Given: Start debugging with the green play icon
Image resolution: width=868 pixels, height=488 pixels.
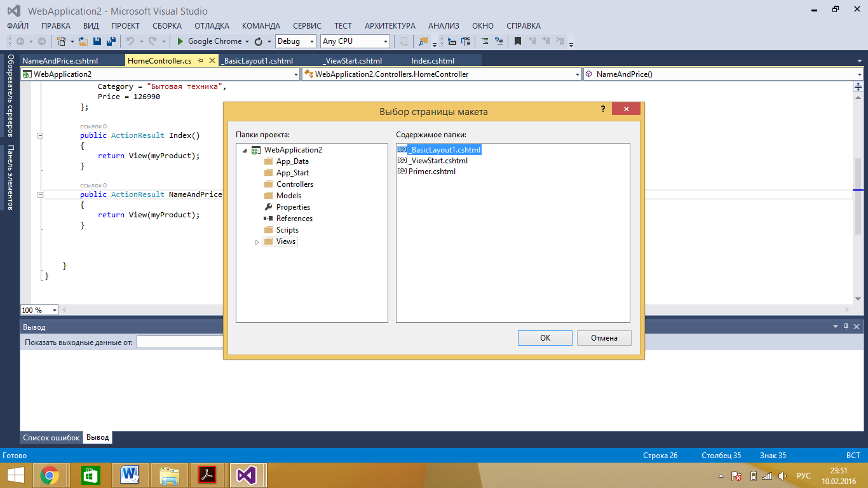Looking at the screenshot, I should tap(180, 41).
